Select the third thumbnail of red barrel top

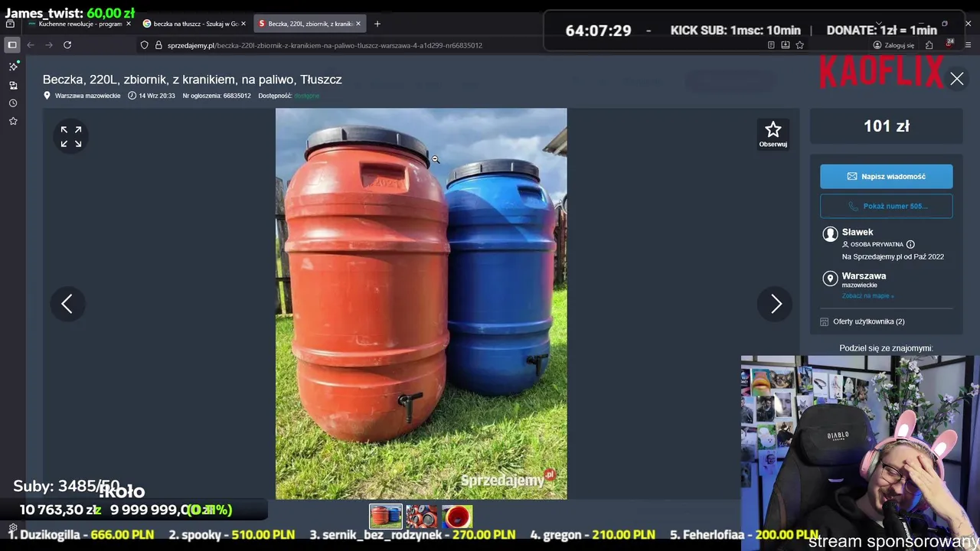(457, 517)
